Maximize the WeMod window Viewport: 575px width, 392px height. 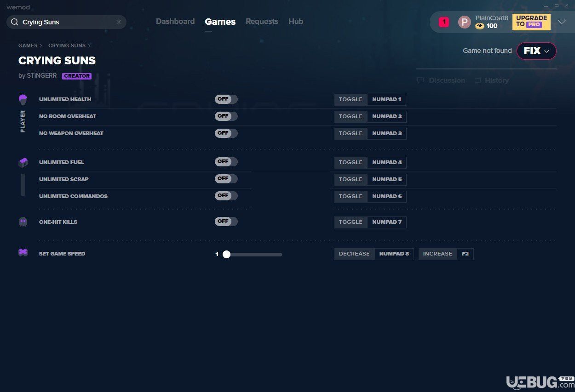click(x=556, y=6)
